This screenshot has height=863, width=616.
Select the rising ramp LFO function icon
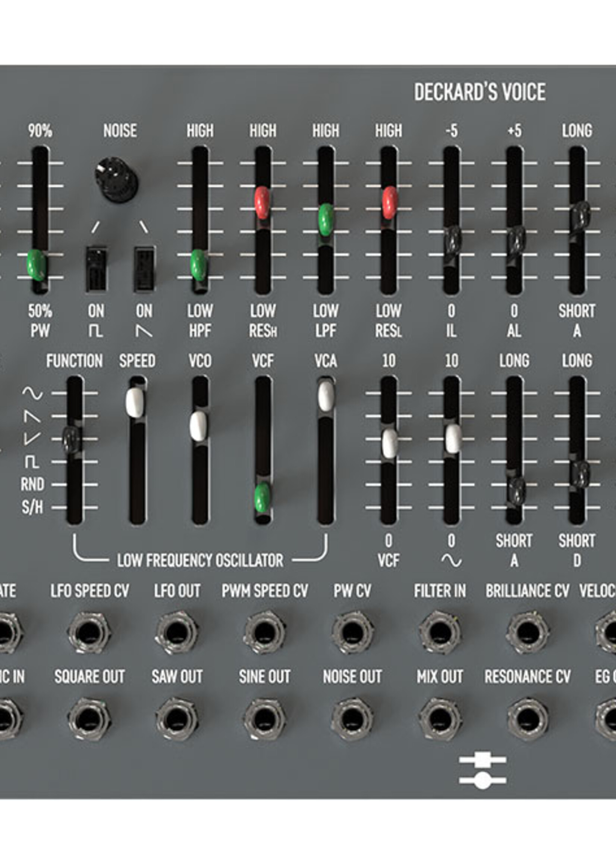click(x=32, y=439)
